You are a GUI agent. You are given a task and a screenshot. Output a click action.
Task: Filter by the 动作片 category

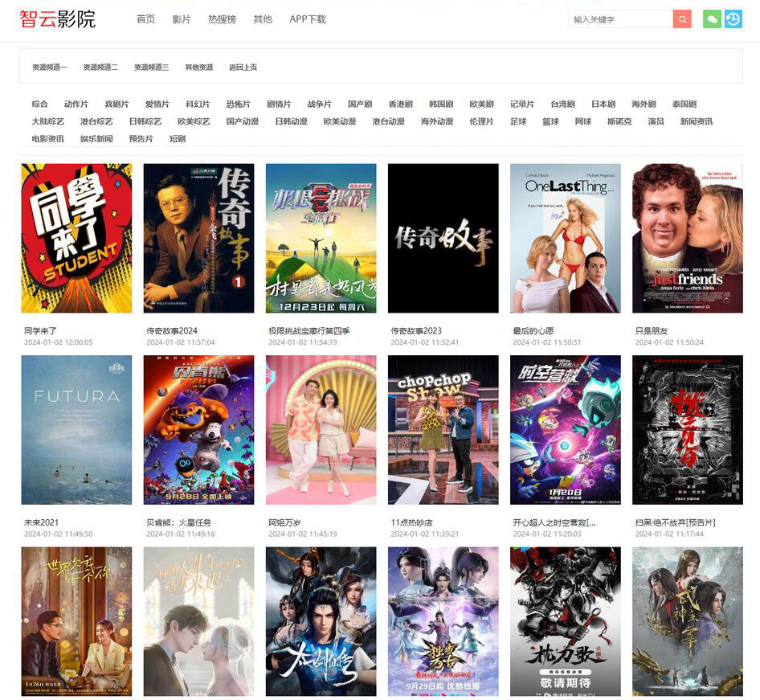tap(76, 104)
